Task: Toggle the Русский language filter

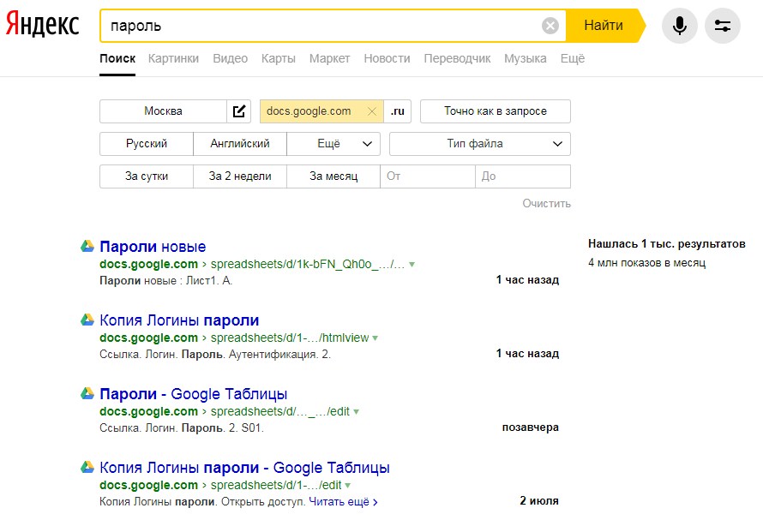Action: (x=147, y=144)
